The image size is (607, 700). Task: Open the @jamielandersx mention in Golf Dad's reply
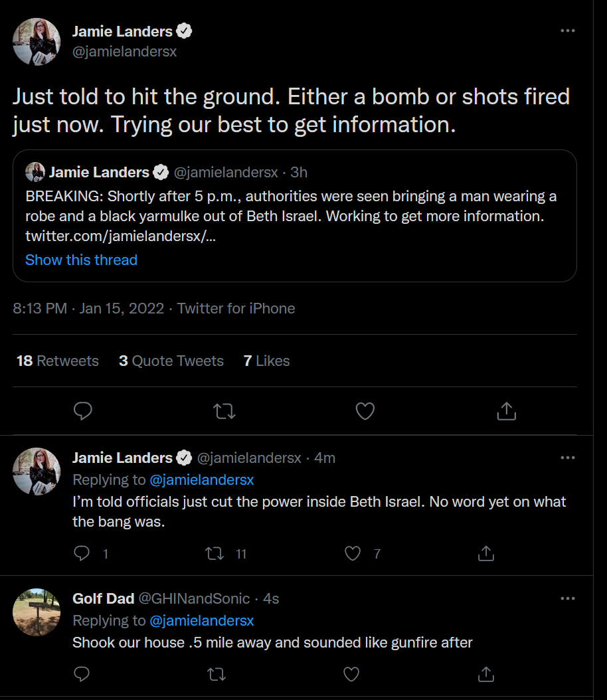point(201,620)
